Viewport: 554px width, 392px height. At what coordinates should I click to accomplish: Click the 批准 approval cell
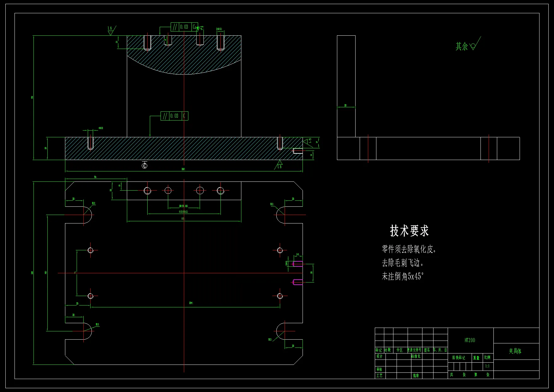tap(415, 376)
